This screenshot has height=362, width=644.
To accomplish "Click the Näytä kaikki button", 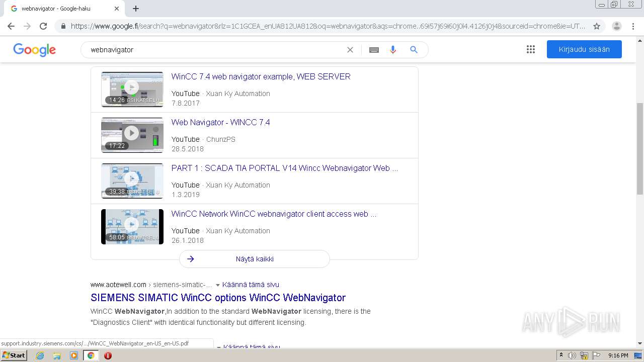I will 255,259.
